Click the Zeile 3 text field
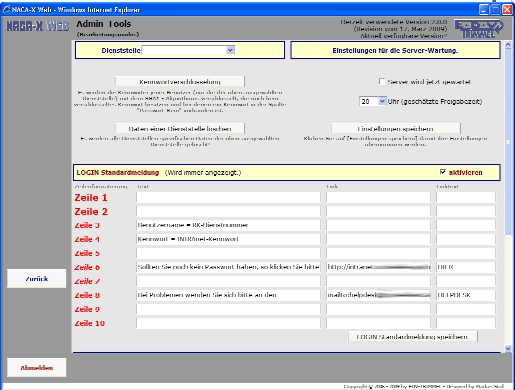Image resolution: width=515 pixels, height=390 pixels. pos(228,225)
